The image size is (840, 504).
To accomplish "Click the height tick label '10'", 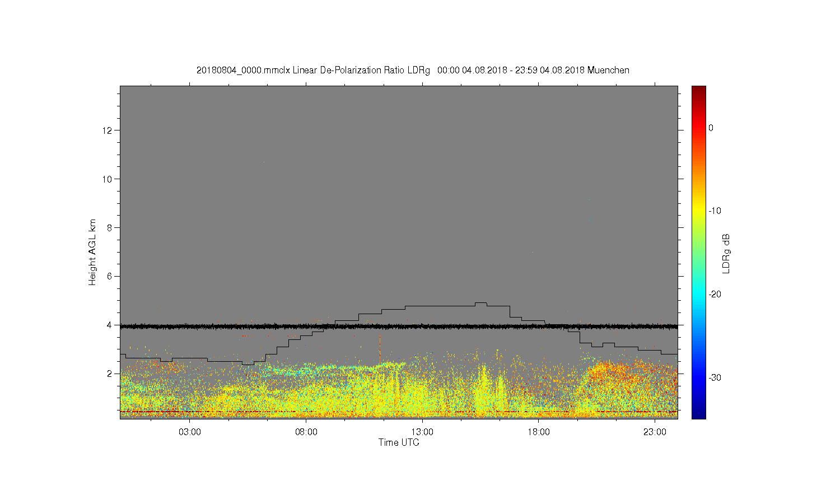I will (108, 179).
